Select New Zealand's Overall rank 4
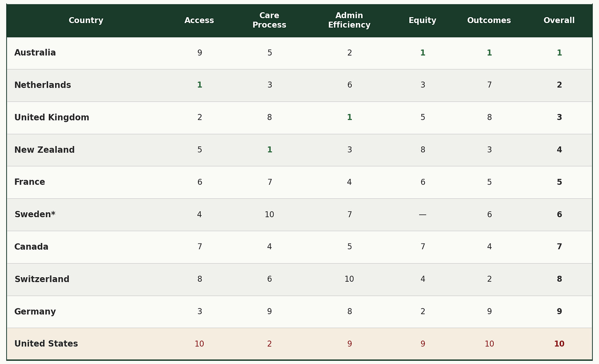The height and width of the screenshot is (364, 599). (559, 150)
